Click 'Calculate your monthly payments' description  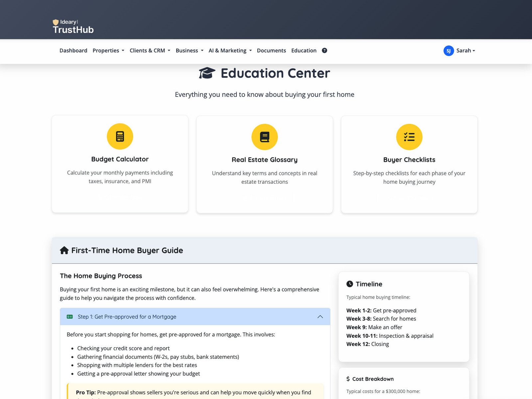pyautogui.click(x=120, y=177)
